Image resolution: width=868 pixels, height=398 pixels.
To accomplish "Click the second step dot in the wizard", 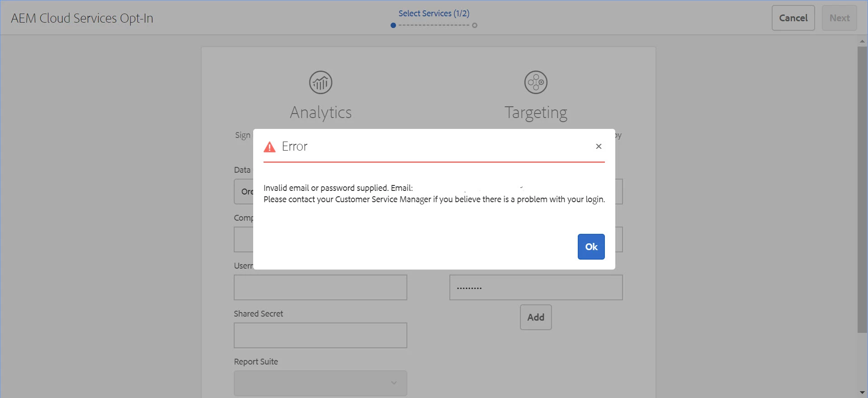I will 475,25.
